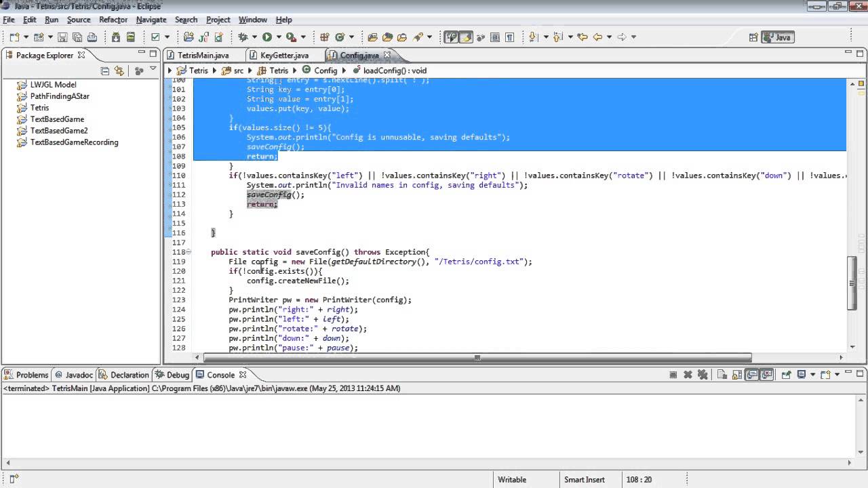Screen dimensions: 868x488
Task: Click the New Java Package icon
Action: [x=324, y=37]
